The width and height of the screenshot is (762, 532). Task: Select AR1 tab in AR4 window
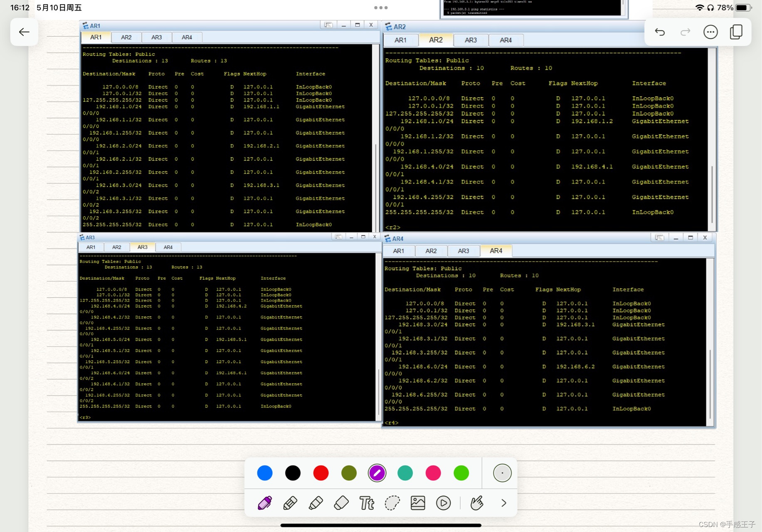coord(399,251)
